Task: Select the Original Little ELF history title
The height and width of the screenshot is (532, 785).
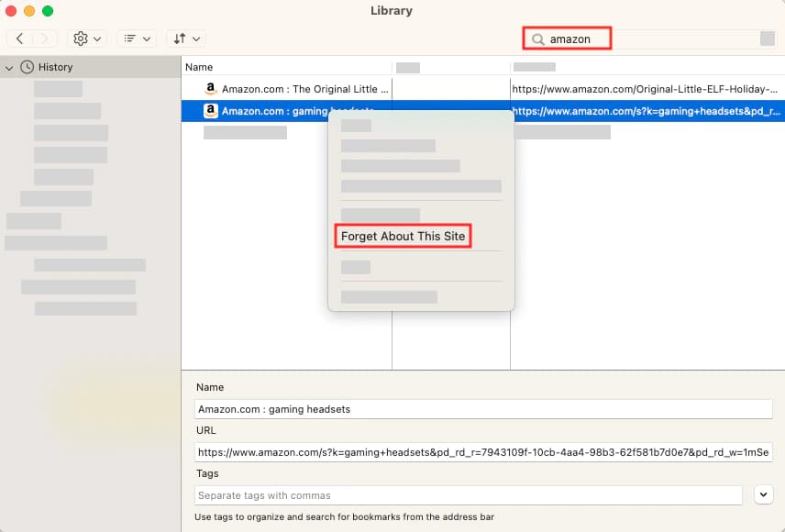Action: 299,89
